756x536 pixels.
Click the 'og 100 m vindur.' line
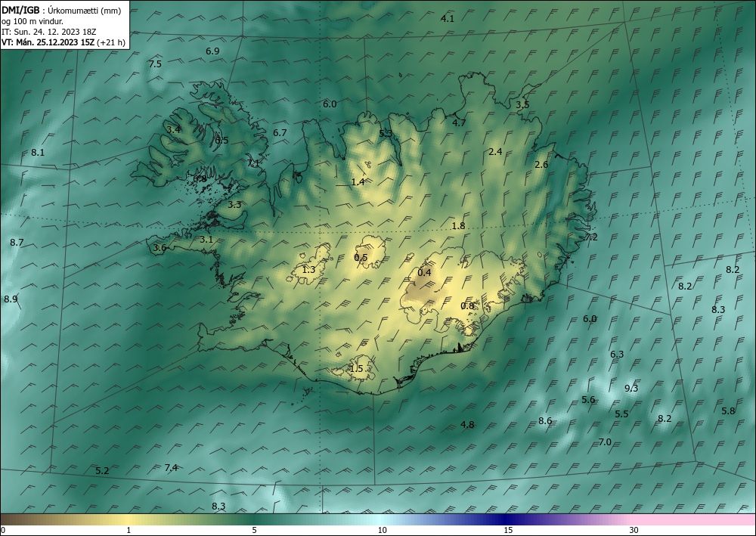(33, 21)
